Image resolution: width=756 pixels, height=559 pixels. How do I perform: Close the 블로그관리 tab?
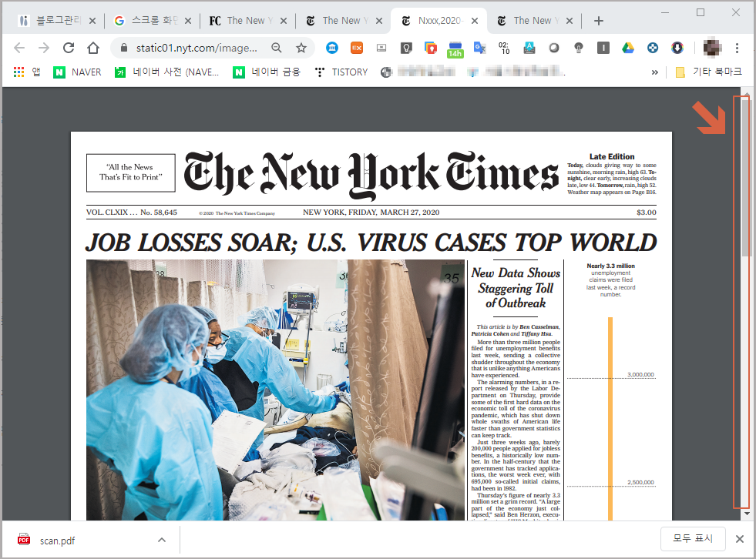92,21
